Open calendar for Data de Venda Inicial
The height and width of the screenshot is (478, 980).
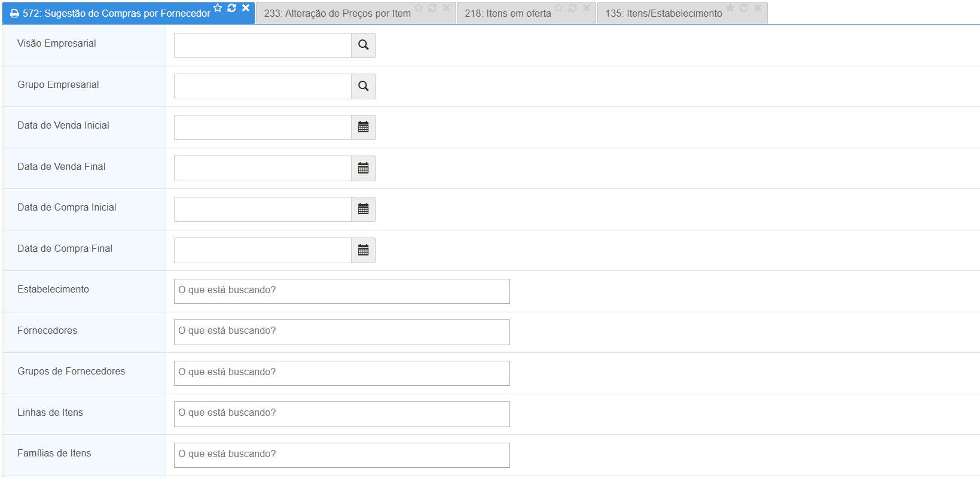pos(364,127)
